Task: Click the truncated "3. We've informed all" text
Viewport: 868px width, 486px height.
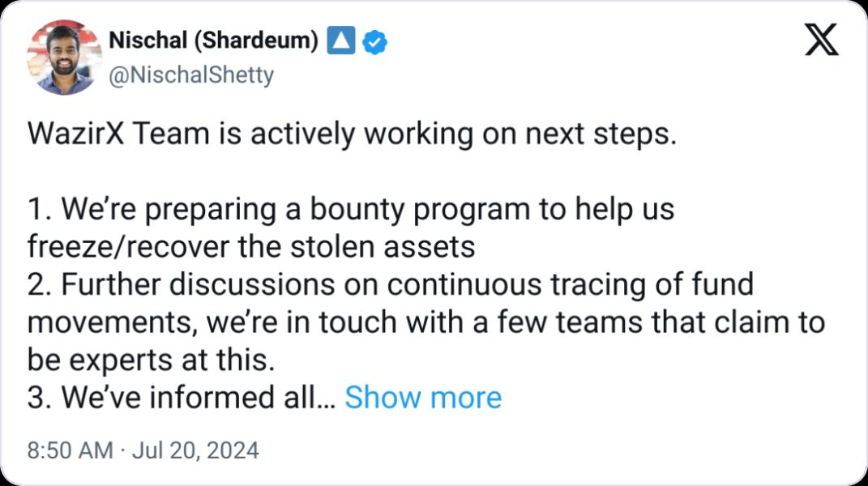Action: [x=174, y=398]
